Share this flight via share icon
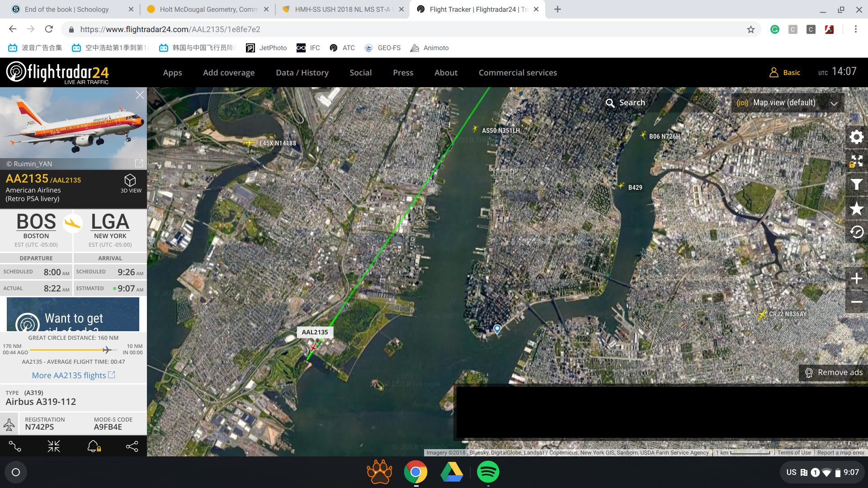This screenshot has height=488, width=868. (x=132, y=446)
